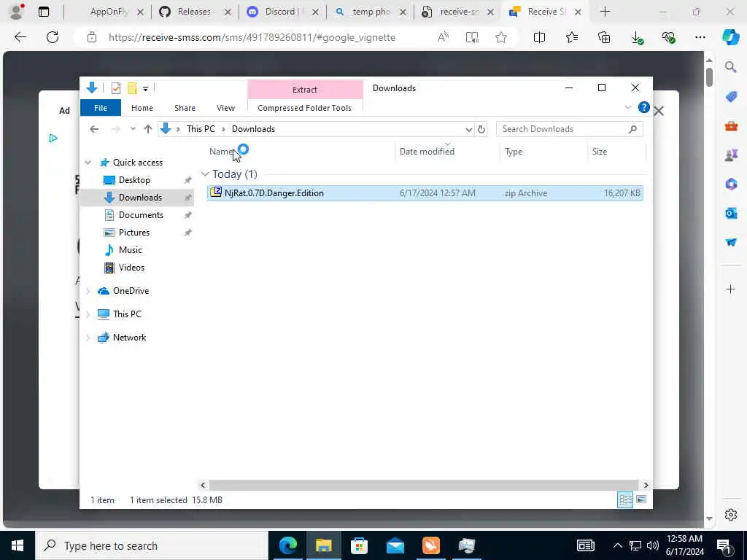
Task: Open address bar history dropdown
Action: [469, 130]
